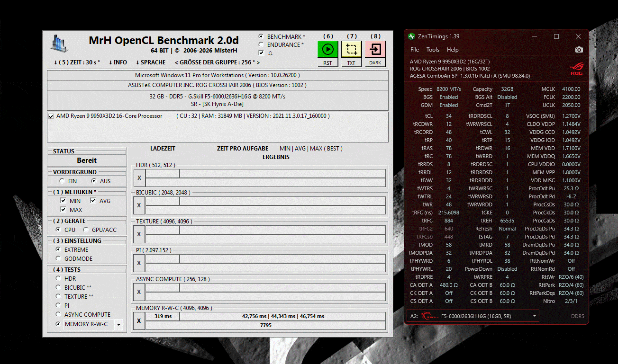The image size is (618, 364).
Task: Open Help menu in ZenTimings
Action: (x=453, y=50)
